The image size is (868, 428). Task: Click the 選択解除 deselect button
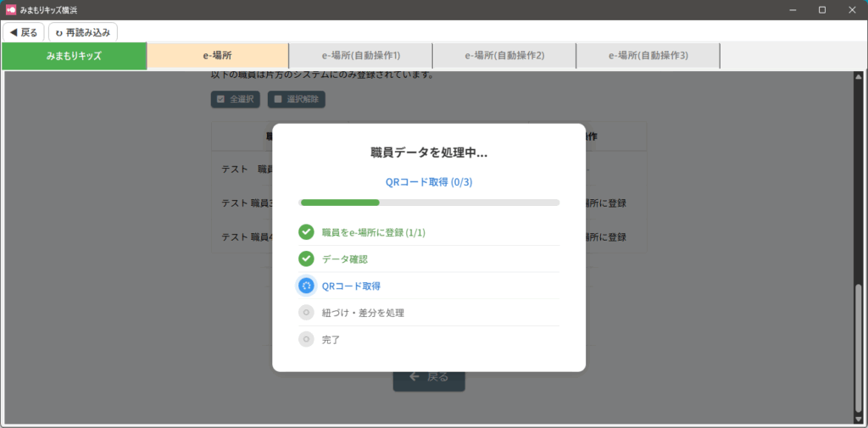[296, 99]
